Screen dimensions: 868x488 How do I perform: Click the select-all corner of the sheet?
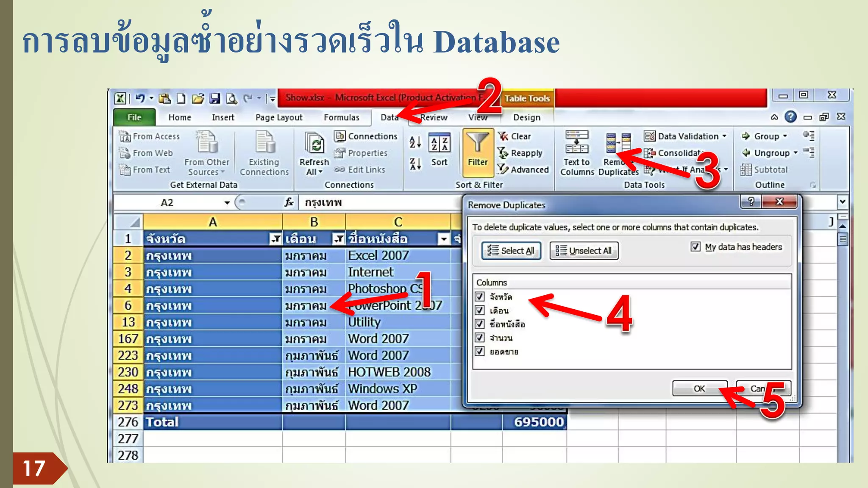128,222
